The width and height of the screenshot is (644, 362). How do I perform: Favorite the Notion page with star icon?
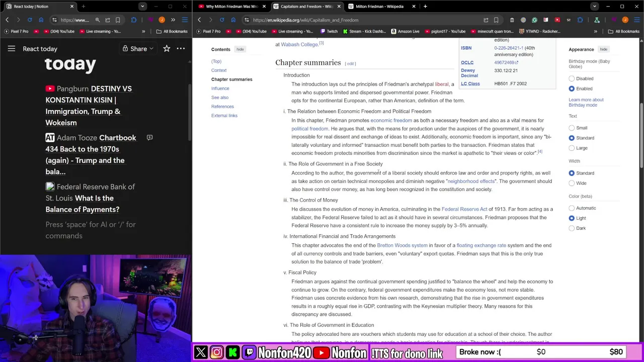tap(167, 49)
